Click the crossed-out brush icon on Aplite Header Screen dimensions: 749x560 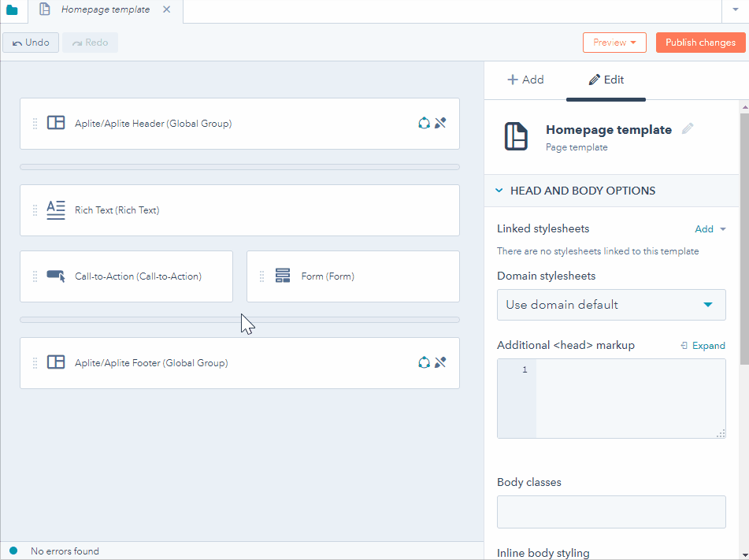pyautogui.click(x=441, y=123)
